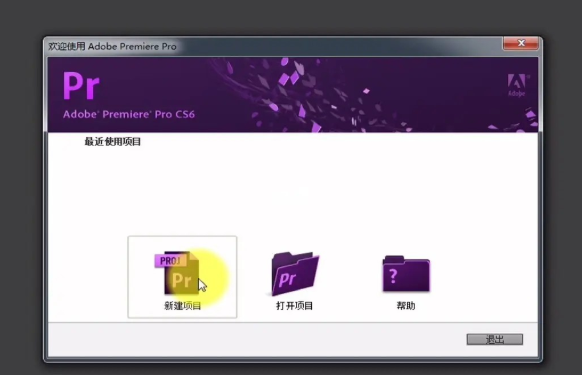Click the 退出 exit button
This screenshot has width=582, height=375.
tap(495, 339)
